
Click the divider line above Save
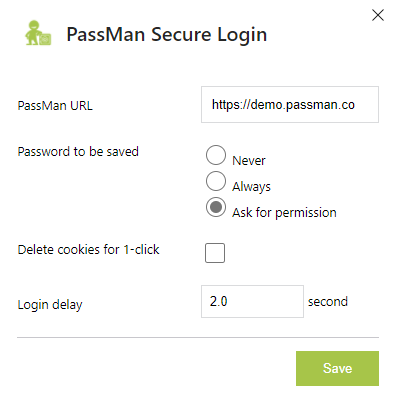tap(198, 337)
